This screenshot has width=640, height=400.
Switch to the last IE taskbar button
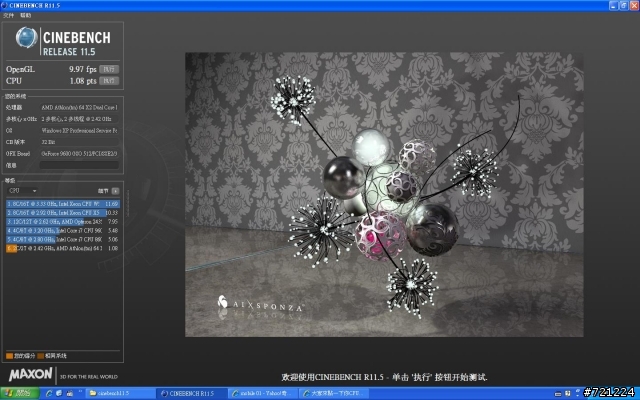pyautogui.click(x=335, y=393)
